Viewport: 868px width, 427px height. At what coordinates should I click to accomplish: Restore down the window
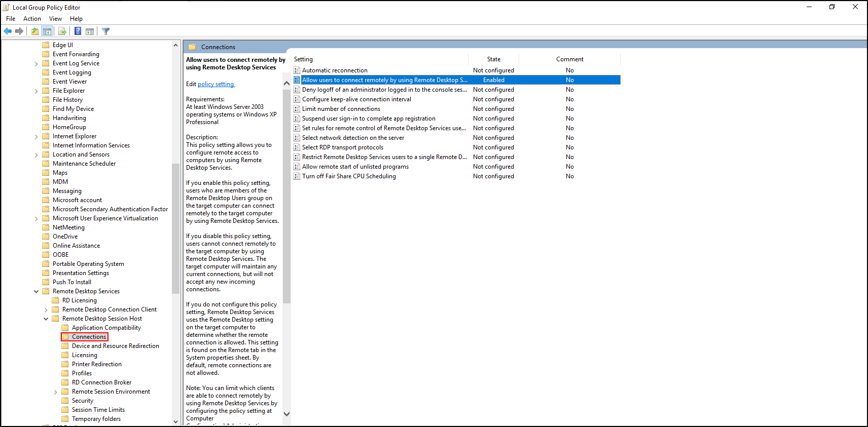832,7
